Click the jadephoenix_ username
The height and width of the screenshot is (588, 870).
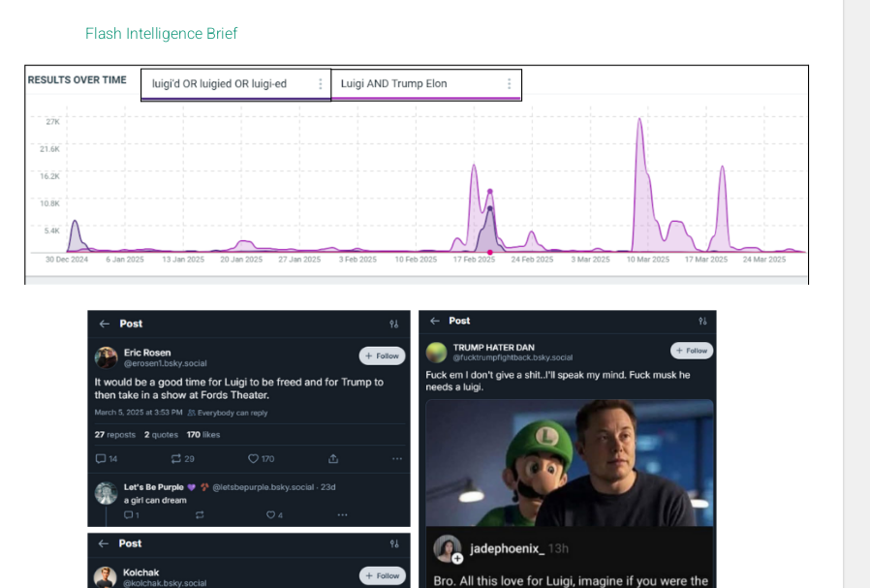coord(505,548)
